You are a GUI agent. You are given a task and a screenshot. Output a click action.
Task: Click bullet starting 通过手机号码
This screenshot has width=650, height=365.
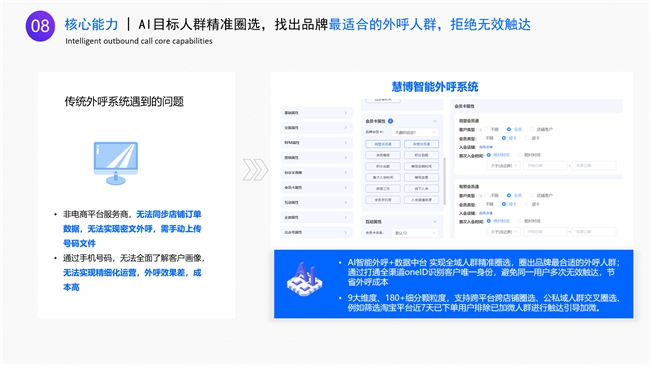pyautogui.click(x=133, y=273)
